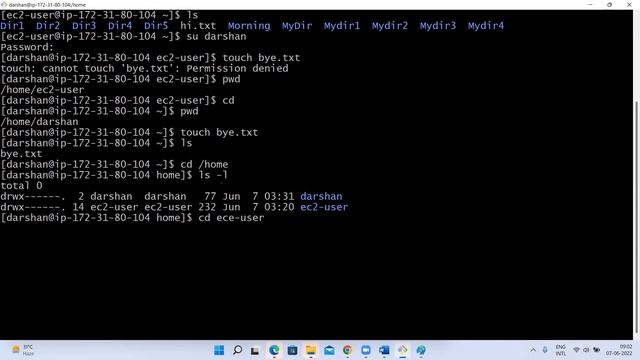Click the battery tray icon
640x360 pixels.
[596, 350]
